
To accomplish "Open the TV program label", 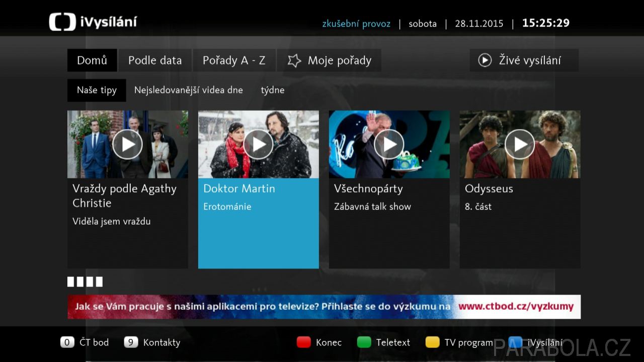I will [x=468, y=343].
